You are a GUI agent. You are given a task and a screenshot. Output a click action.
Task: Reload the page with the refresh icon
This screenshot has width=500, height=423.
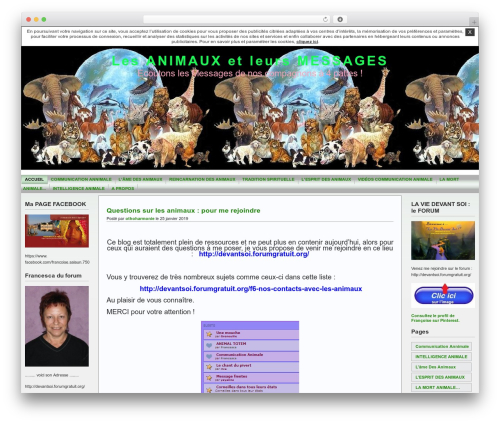pos(325,19)
